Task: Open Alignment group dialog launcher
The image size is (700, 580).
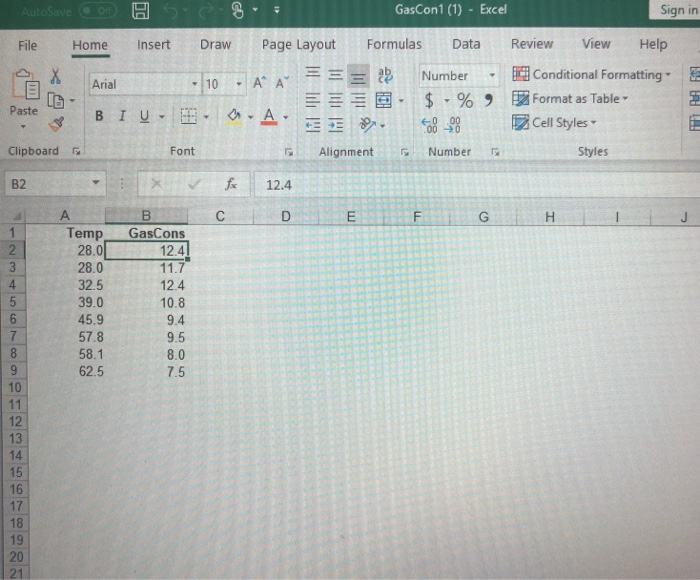Action: pos(404,152)
